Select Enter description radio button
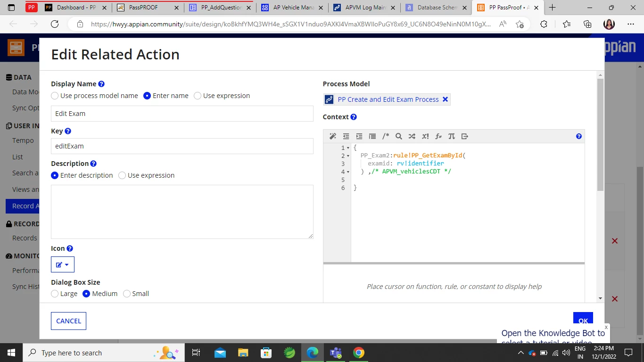This screenshot has width=644, height=362. [x=55, y=175]
